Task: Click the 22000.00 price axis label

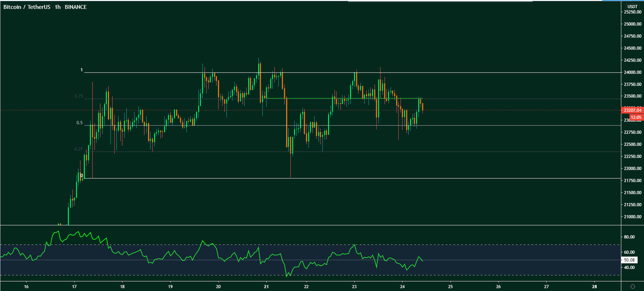Action: point(633,169)
